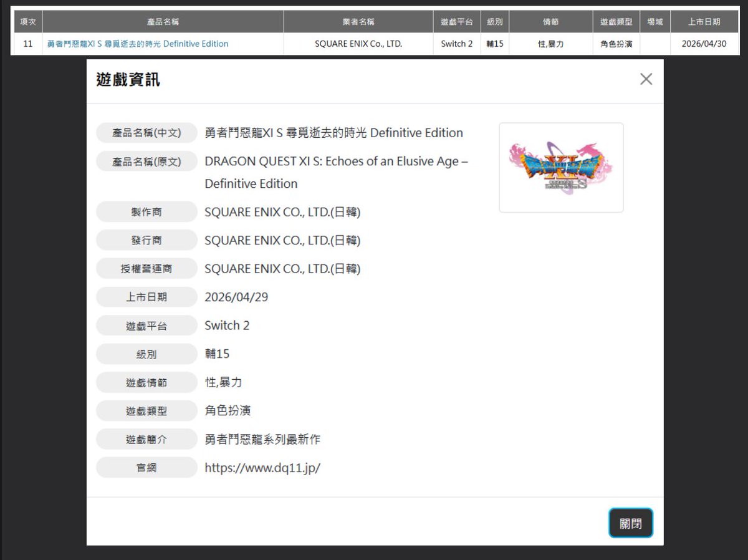Click the SQUARE ENIX Co., LTD. table cell
Viewport: 748px width, 560px height.
pyautogui.click(x=358, y=44)
